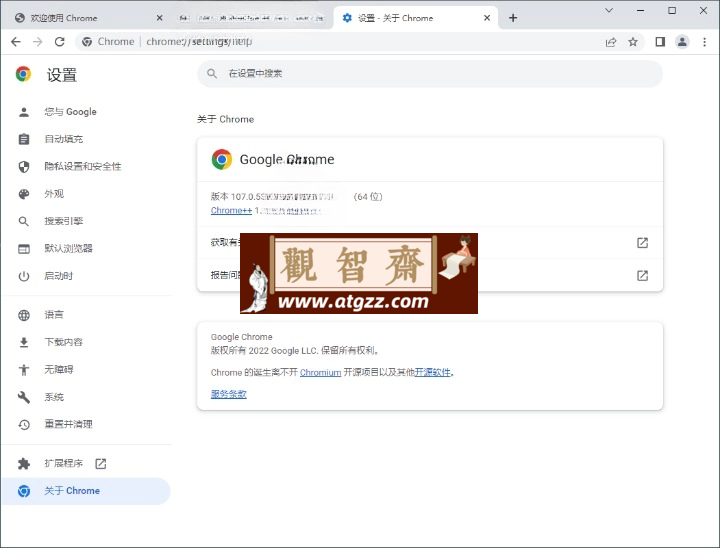The width and height of the screenshot is (720, 548).
Task: Open the side panel icon
Action: [660, 42]
